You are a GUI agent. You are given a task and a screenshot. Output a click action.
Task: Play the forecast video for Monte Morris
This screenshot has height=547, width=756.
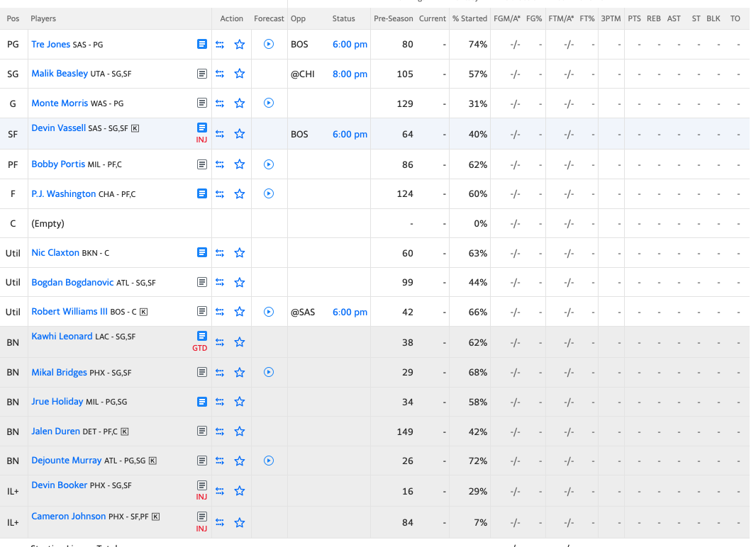[x=269, y=103]
